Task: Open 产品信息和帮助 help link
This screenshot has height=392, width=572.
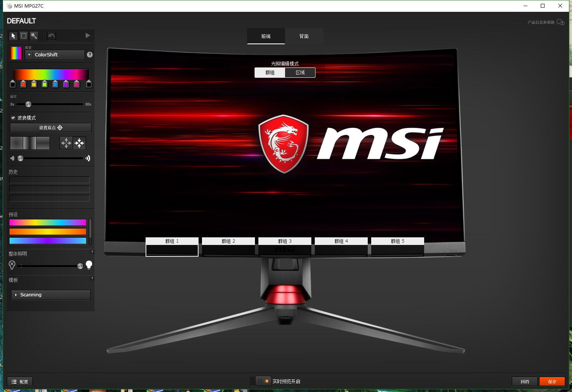Action: point(546,22)
